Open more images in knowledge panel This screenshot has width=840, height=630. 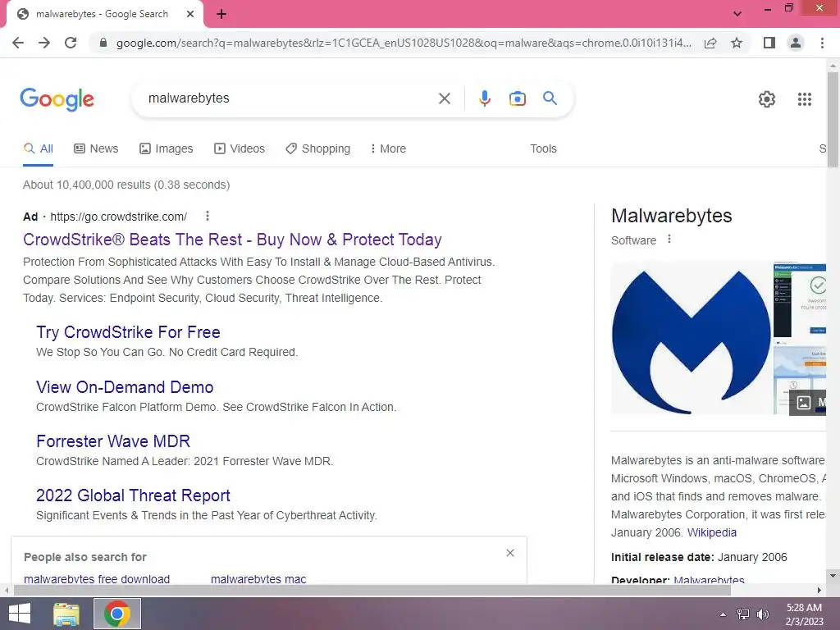[808, 402]
